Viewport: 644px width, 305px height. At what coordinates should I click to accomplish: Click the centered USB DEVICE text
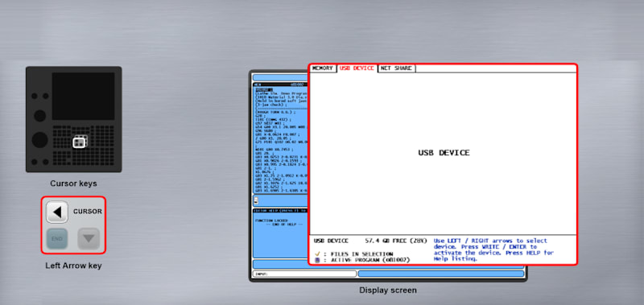(x=444, y=153)
